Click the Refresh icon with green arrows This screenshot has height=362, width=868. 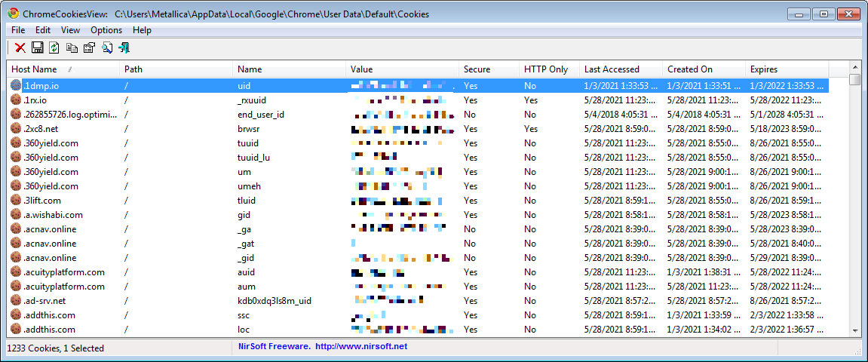(x=54, y=48)
